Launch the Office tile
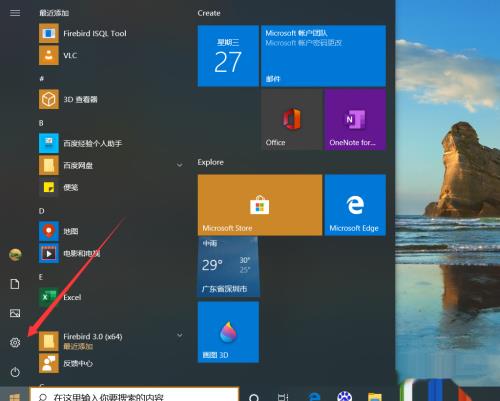Screen dimensions: 500x401 pyautogui.click(x=292, y=120)
